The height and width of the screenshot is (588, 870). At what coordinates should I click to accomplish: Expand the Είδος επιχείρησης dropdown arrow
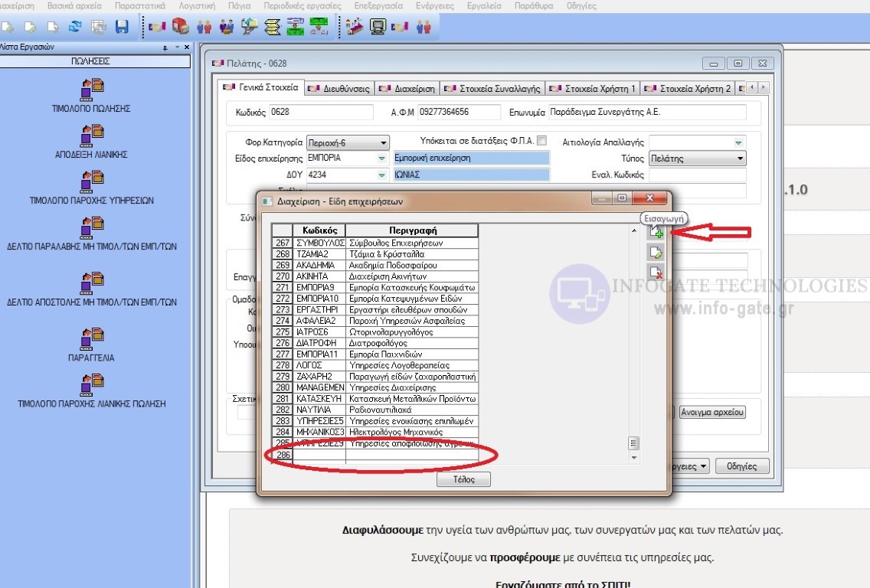click(381, 158)
